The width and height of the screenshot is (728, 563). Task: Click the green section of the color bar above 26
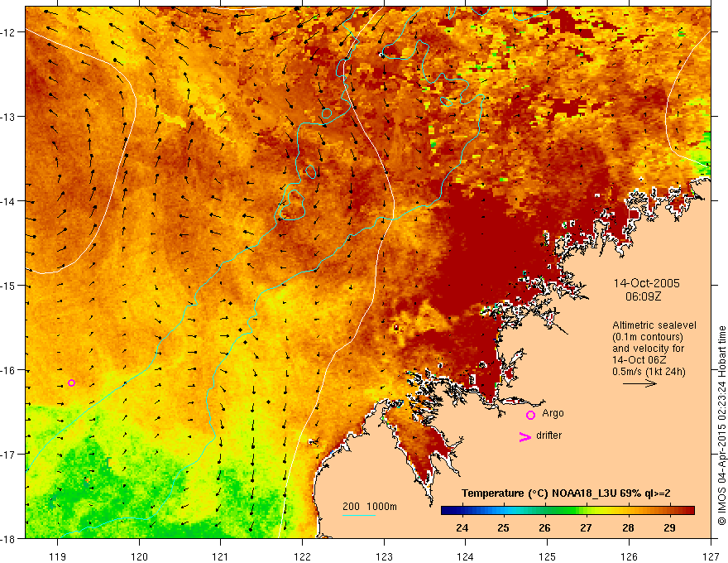click(x=545, y=511)
